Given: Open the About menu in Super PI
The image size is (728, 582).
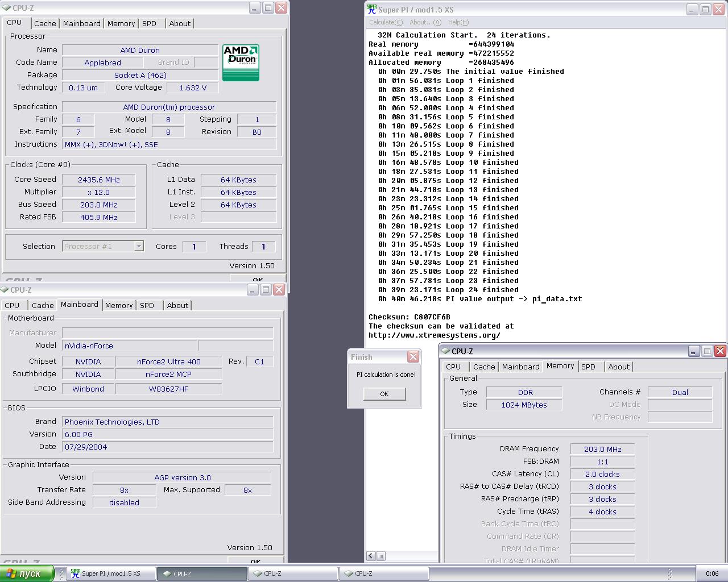Looking at the screenshot, I should 425,22.
